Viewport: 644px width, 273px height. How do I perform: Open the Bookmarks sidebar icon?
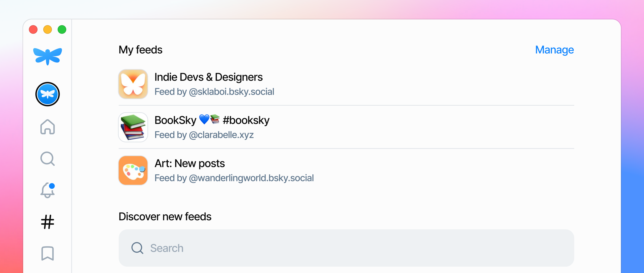(47, 253)
